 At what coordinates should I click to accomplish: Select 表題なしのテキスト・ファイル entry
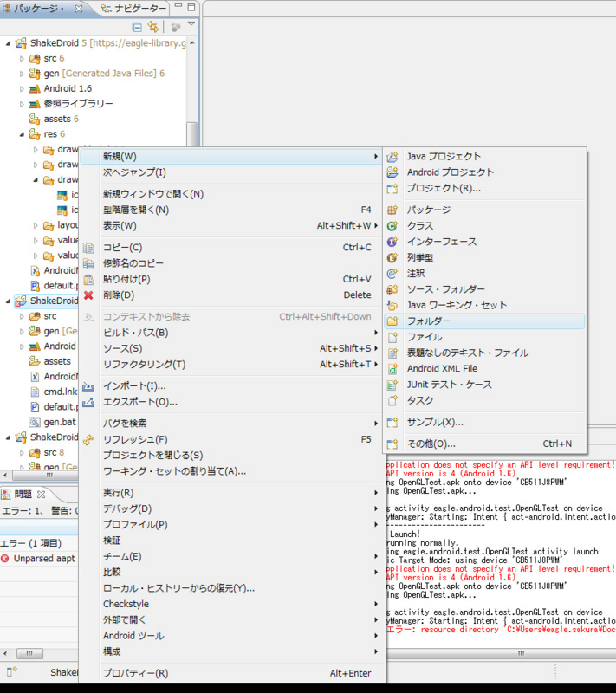click(485, 353)
